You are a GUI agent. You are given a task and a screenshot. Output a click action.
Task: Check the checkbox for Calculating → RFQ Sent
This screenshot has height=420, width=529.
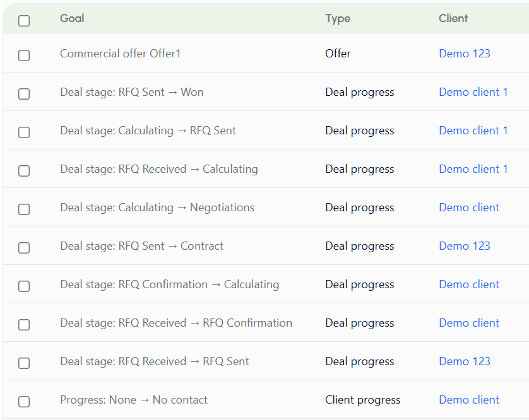[x=24, y=132]
